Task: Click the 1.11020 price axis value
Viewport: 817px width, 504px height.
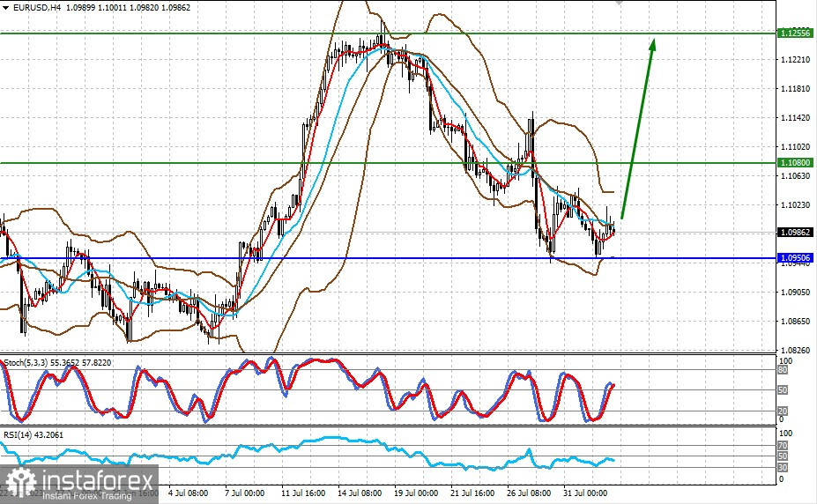Action: [796, 147]
